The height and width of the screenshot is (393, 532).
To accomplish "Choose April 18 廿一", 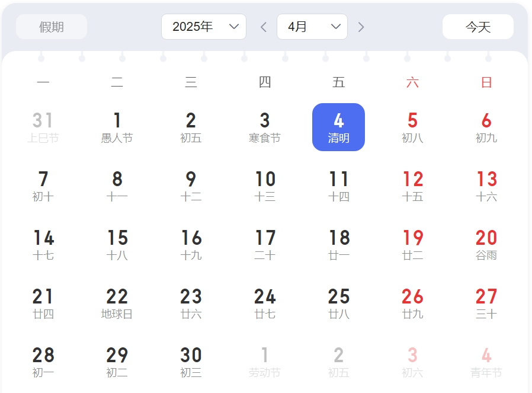I will (x=339, y=245).
